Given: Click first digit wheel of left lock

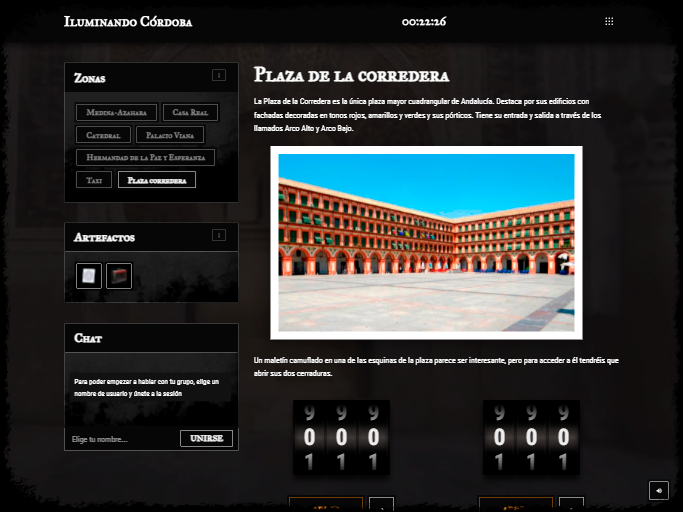Looking at the screenshot, I should tap(309, 437).
